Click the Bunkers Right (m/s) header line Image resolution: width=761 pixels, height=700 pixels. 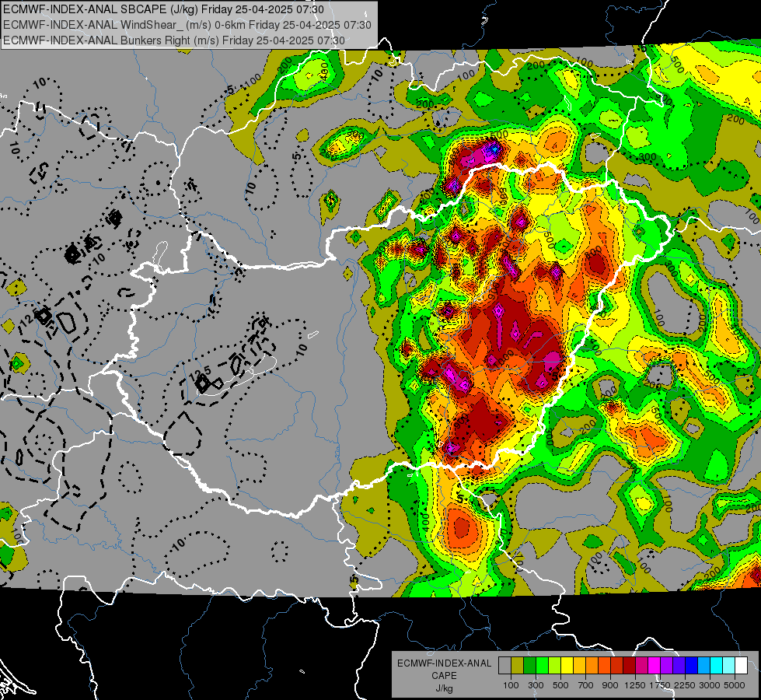[x=174, y=40]
